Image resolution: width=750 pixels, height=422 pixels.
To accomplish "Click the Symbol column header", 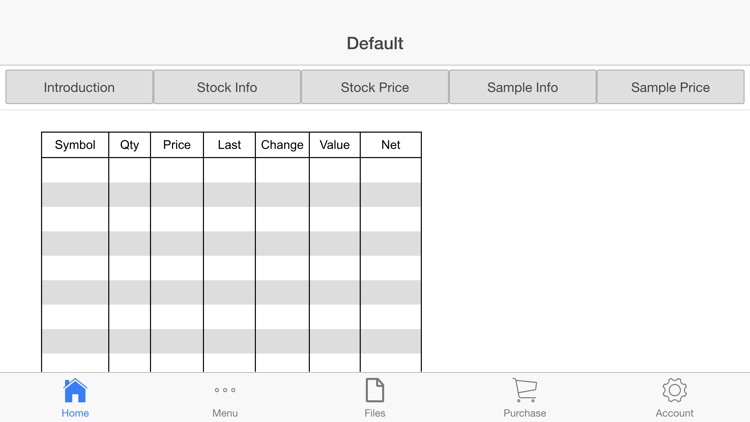I will 75,145.
